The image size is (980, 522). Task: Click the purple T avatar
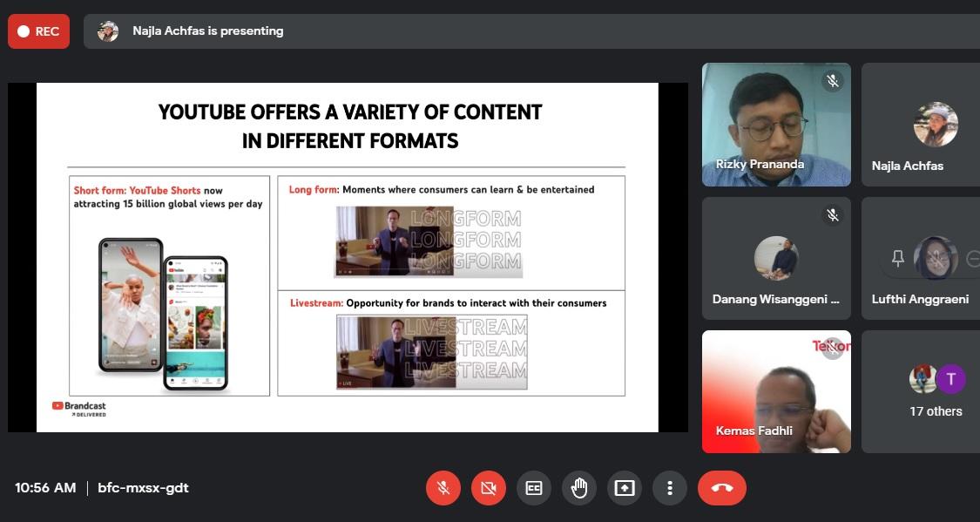click(951, 379)
